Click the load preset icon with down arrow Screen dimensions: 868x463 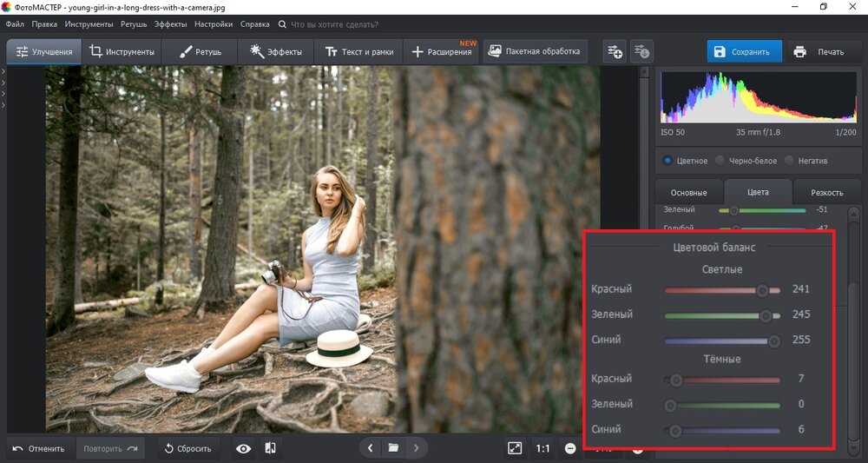coord(641,51)
